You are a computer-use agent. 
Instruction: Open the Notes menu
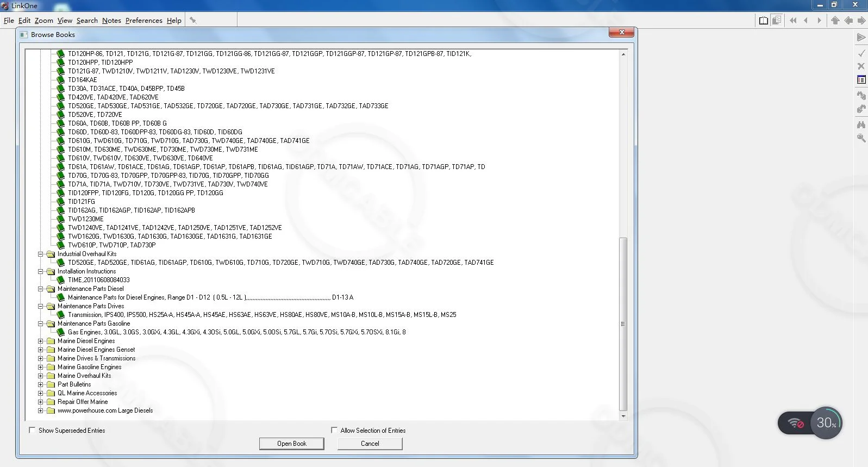point(111,21)
